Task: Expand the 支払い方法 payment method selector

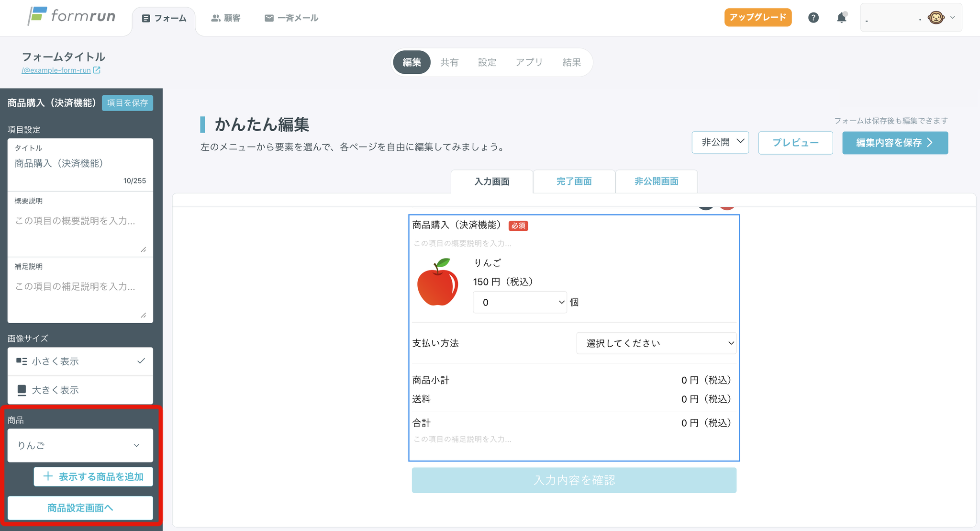Action: (x=656, y=343)
